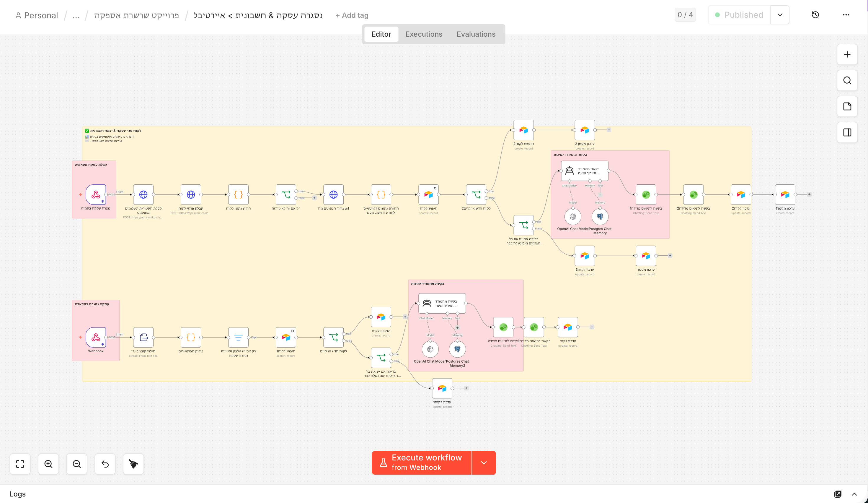Select the OpenAI Chat Model node

click(572, 217)
